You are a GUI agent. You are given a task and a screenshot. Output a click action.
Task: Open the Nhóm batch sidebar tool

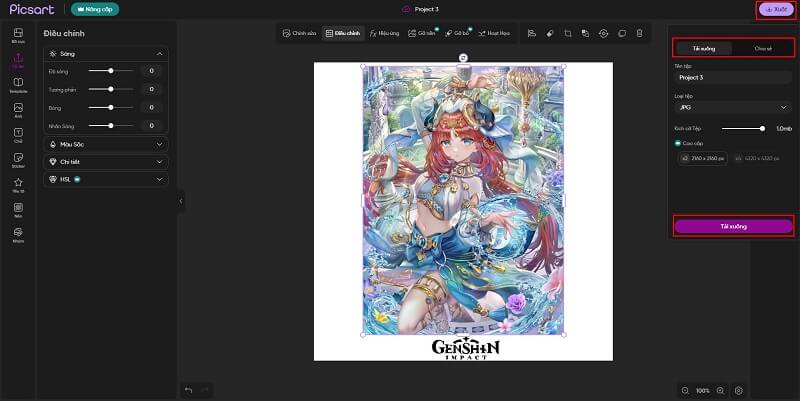[x=18, y=235]
